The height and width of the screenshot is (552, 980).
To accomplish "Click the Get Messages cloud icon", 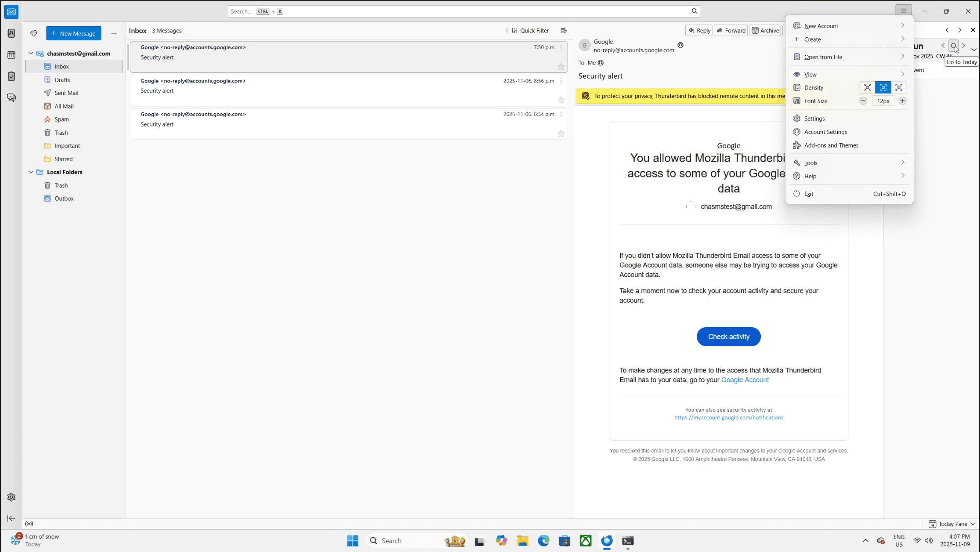I will 34,33.
